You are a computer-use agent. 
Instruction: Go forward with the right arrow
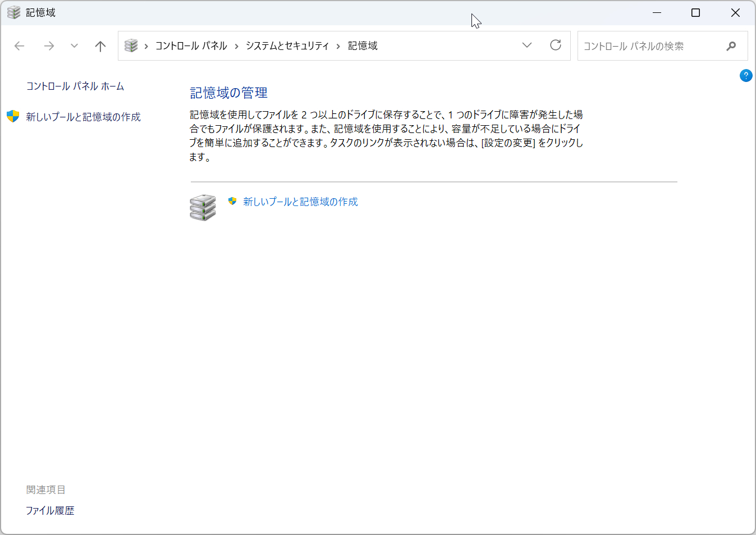tap(49, 46)
